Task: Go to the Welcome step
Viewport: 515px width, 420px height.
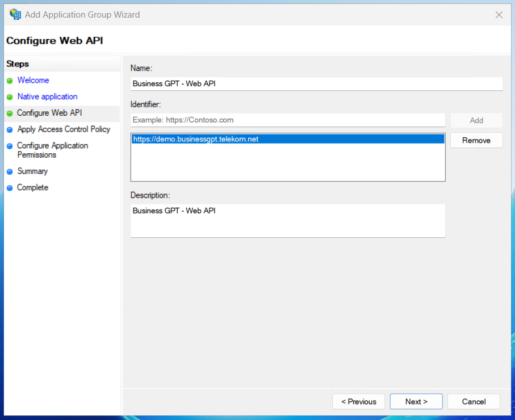Action: [33, 80]
